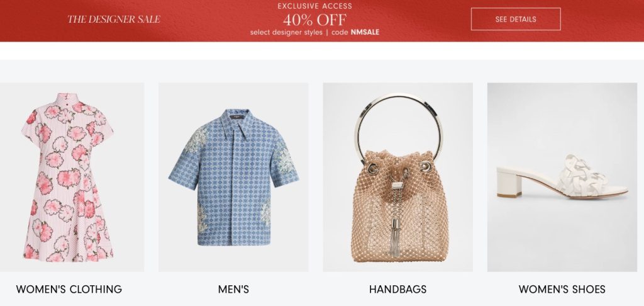The width and height of the screenshot is (644, 306).
Task: Select the NMSALE promo code text
Action: tap(365, 32)
